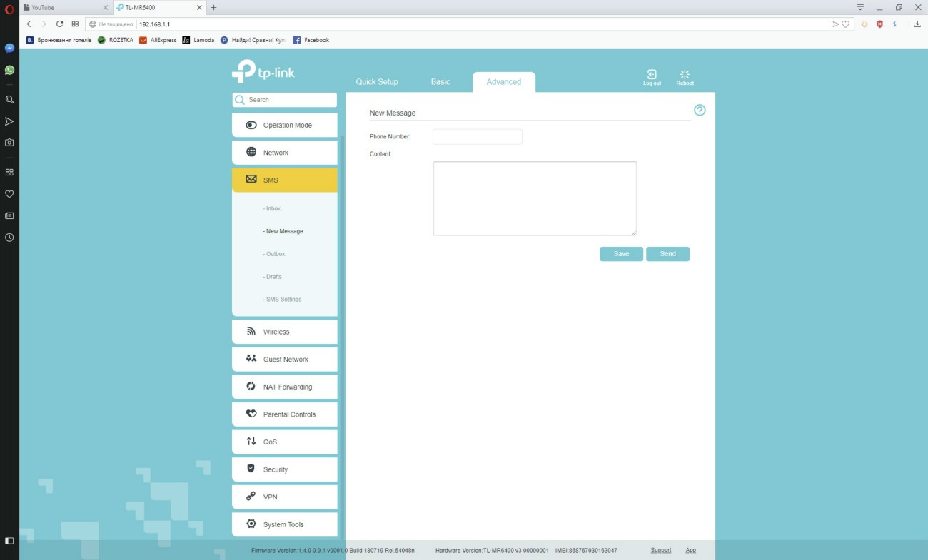The image size is (928, 560).
Task: Click the Support link in footer
Action: coord(660,550)
